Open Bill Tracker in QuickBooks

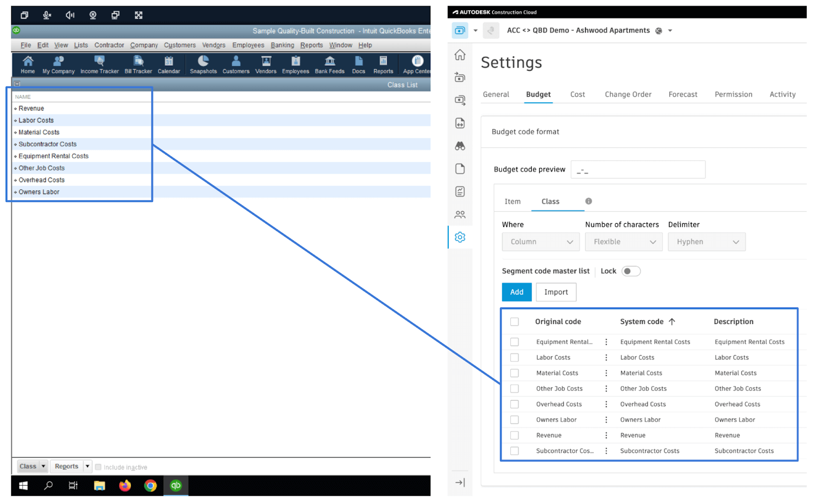138,65
